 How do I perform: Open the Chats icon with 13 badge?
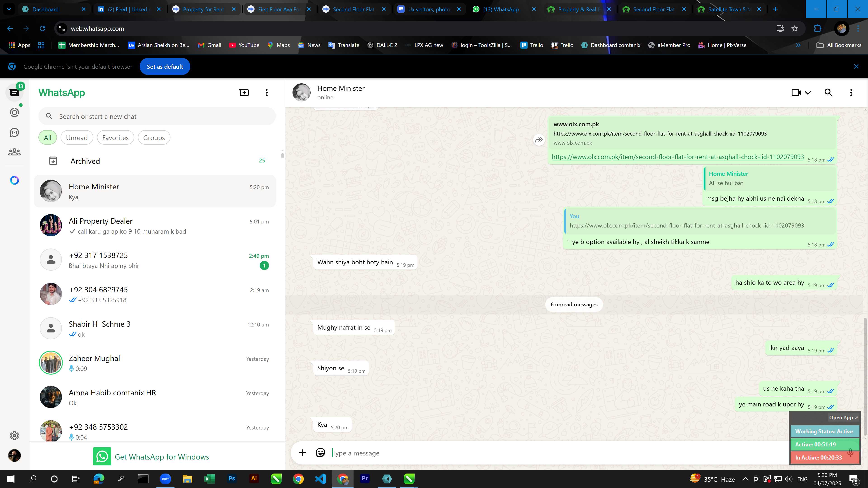pyautogui.click(x=14, y=93)
